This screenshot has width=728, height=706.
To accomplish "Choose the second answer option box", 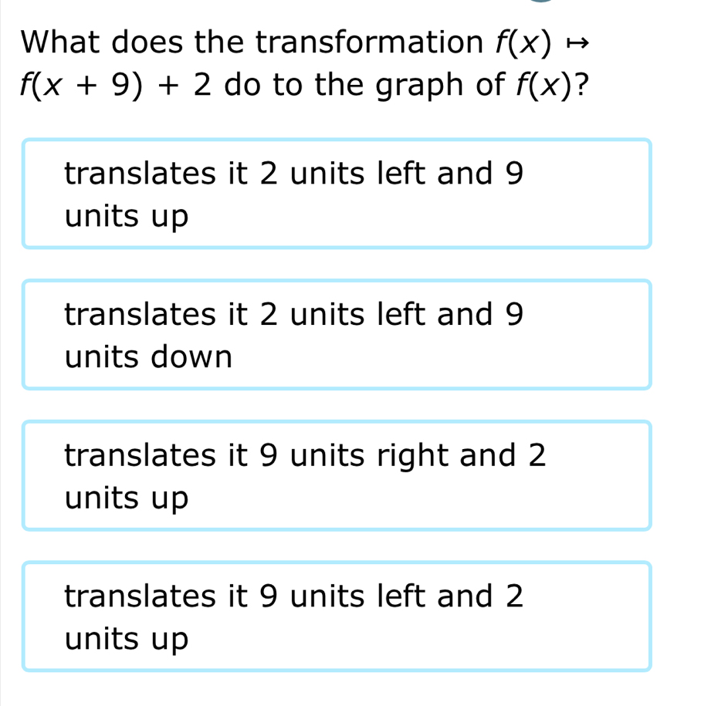I will click(337, 335).
